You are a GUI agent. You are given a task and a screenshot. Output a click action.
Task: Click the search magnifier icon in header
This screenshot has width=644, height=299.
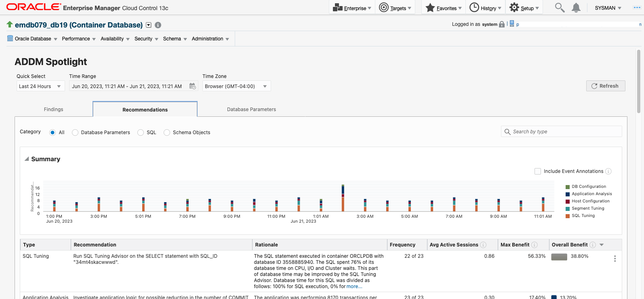[559, 8]
